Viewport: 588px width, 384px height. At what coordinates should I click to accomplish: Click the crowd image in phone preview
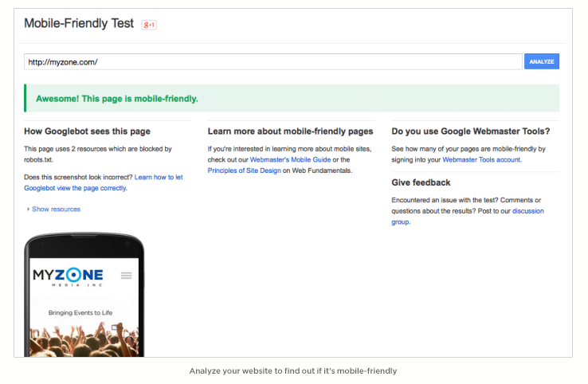tap(84, 339)
